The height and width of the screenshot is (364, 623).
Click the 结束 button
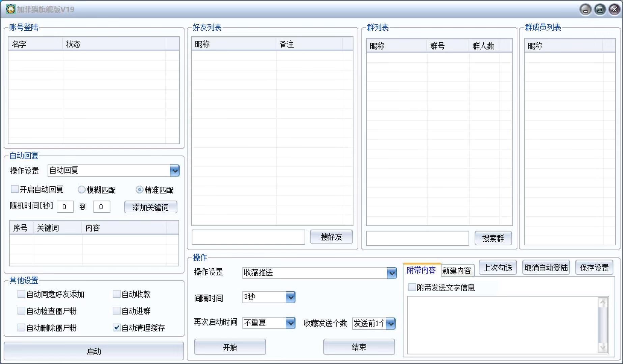pos(359,347)
